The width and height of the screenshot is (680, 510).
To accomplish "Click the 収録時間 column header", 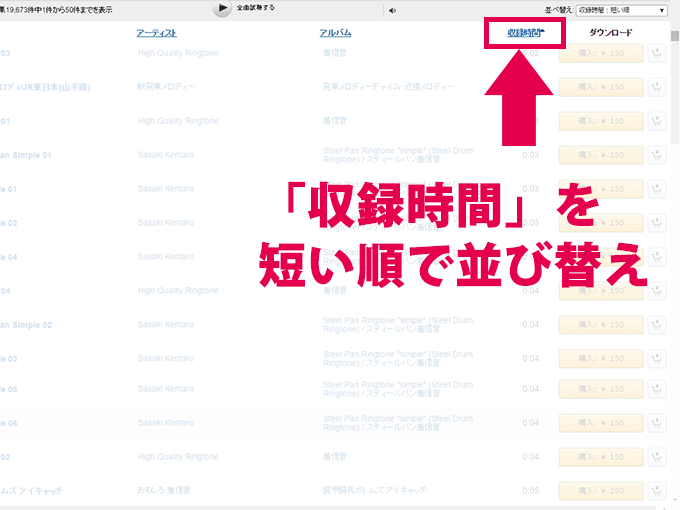I will (x=525, y=33).
